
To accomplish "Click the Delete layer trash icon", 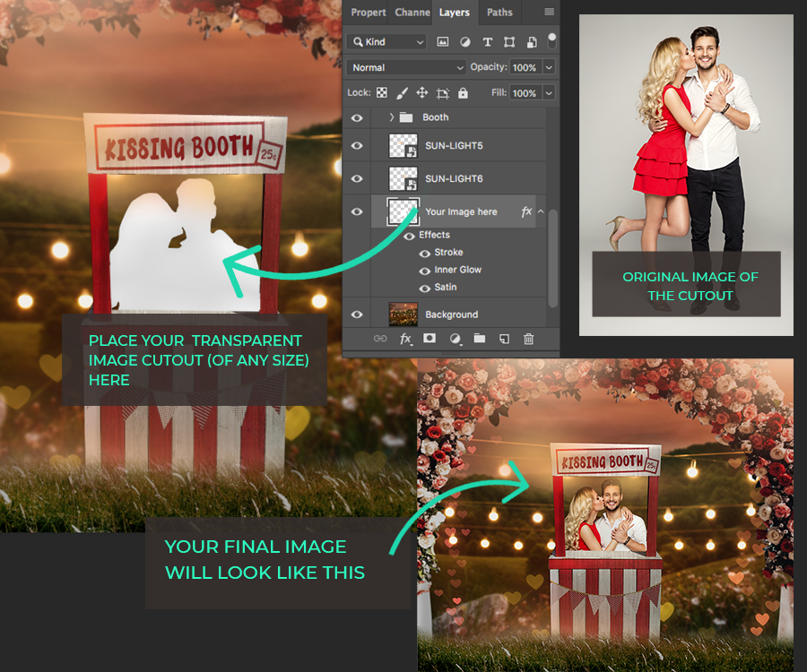I will 529,339.
